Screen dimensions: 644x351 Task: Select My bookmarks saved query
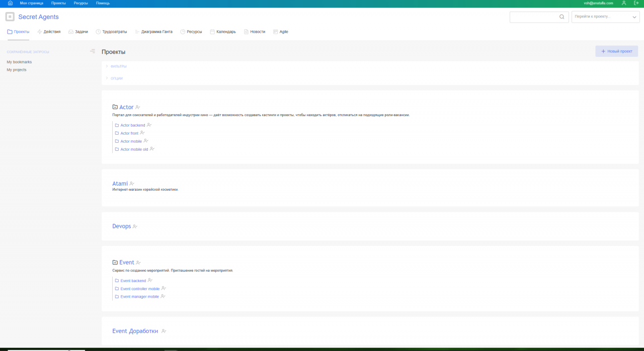point(19,62)
